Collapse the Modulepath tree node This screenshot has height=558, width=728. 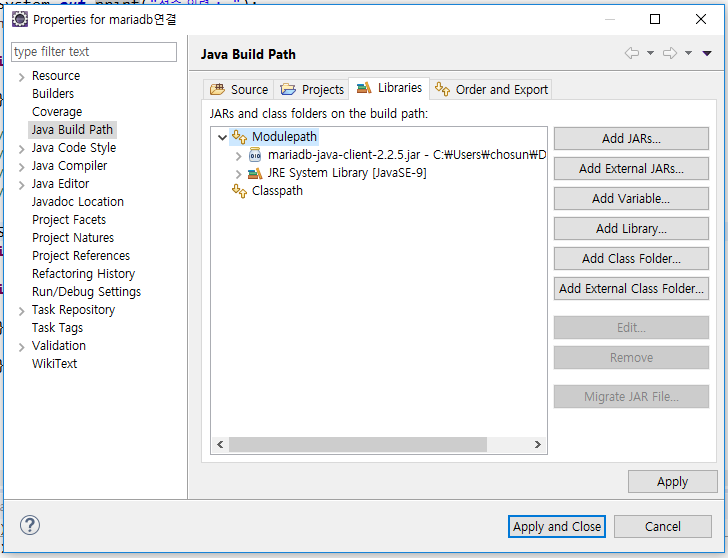point(222,137)
